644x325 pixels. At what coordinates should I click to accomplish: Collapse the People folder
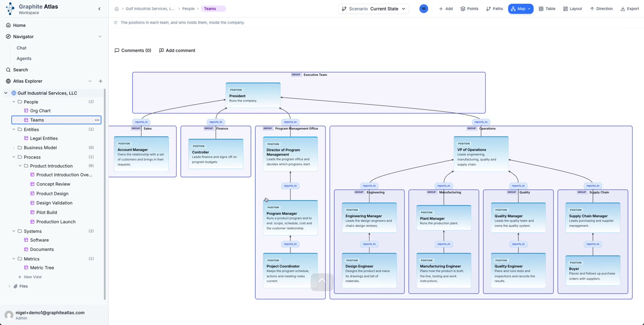tap(14, 102)
